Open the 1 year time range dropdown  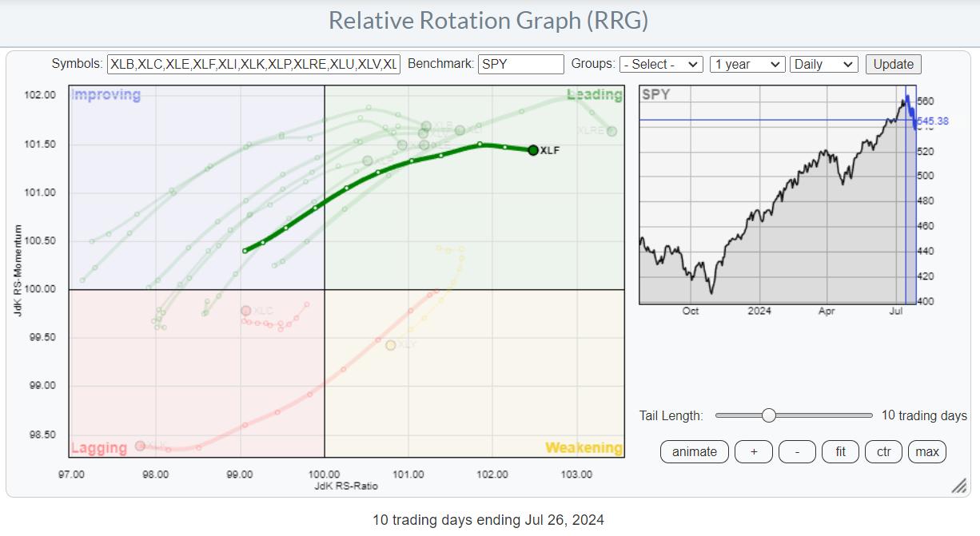coord(747,64)
